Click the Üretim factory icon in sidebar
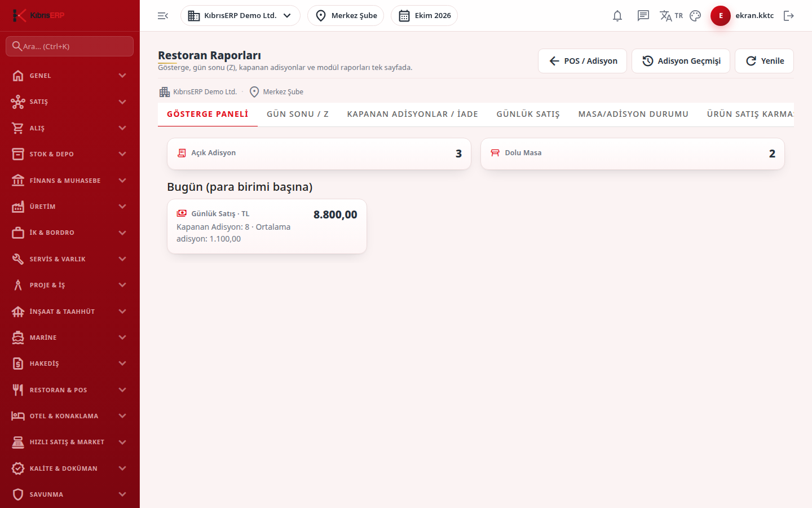Viewport: 812px width, 508px height. coord(18,207)
